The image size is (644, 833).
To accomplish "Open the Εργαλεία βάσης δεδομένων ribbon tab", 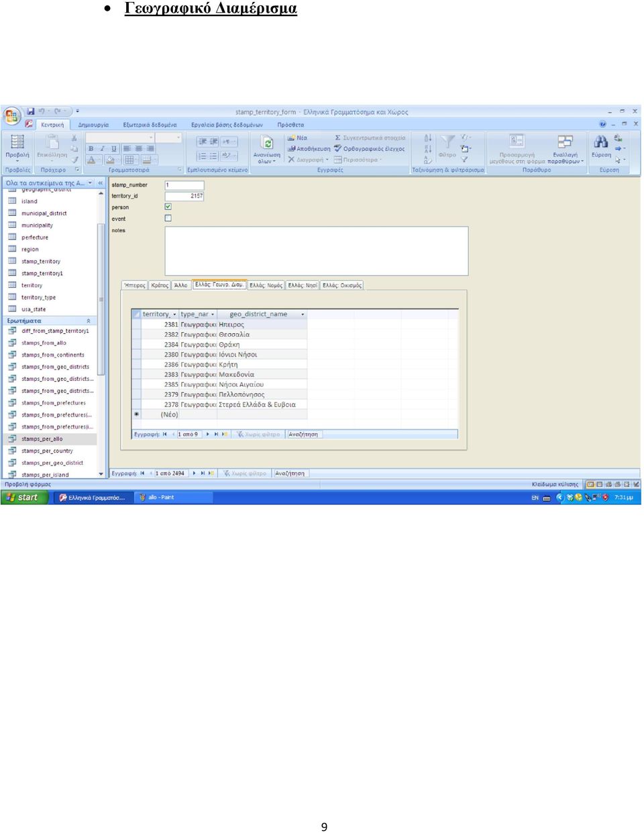I will pos(227,125).
